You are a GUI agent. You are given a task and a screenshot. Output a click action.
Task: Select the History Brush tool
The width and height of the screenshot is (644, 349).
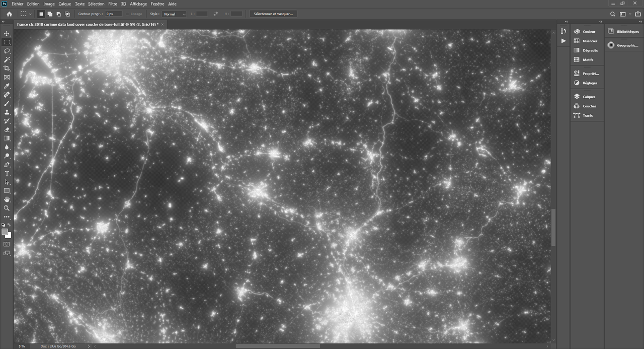(7, 121)
